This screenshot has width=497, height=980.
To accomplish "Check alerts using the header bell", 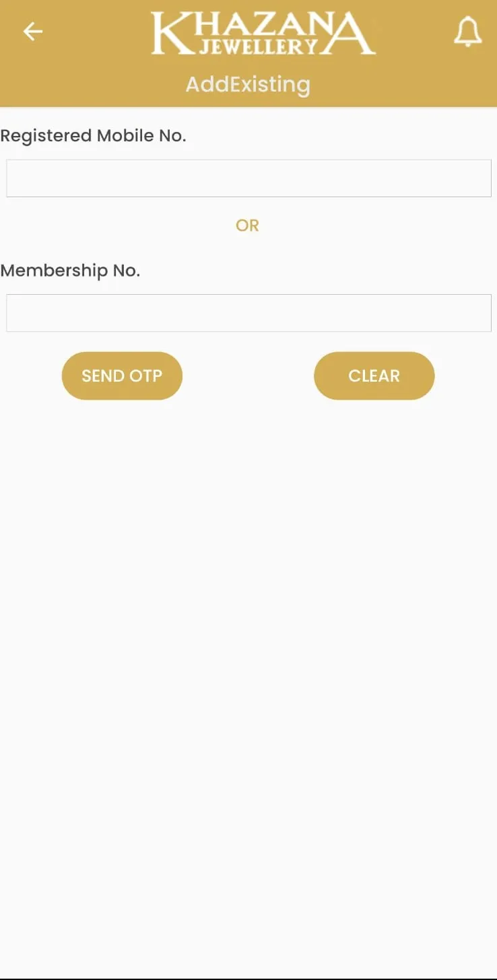I will (467, 32).
